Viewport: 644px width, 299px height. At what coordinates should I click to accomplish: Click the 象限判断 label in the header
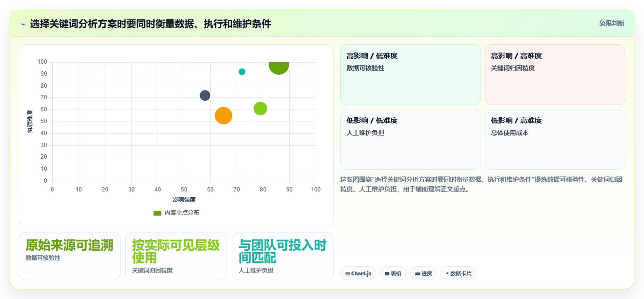click(611, 23)
